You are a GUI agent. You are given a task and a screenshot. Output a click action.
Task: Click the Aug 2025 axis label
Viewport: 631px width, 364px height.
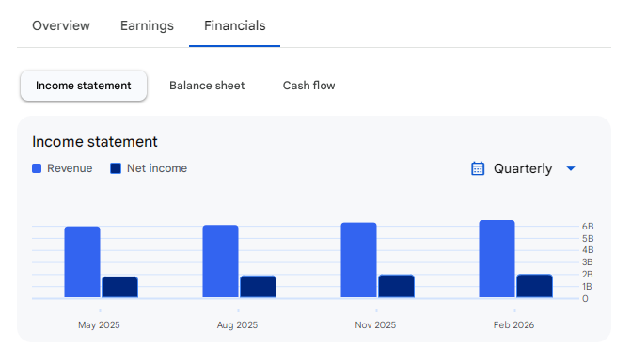pyautogui.click(x=237, y=324)
